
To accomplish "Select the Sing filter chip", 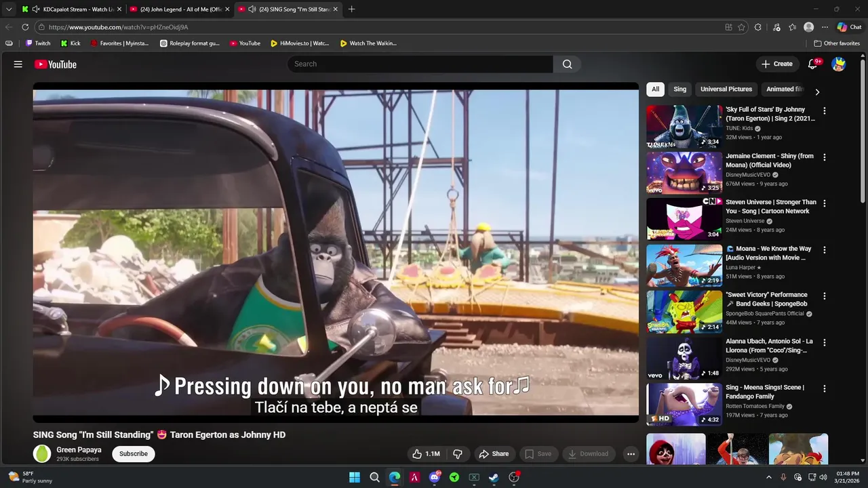I will click(680, 89).
